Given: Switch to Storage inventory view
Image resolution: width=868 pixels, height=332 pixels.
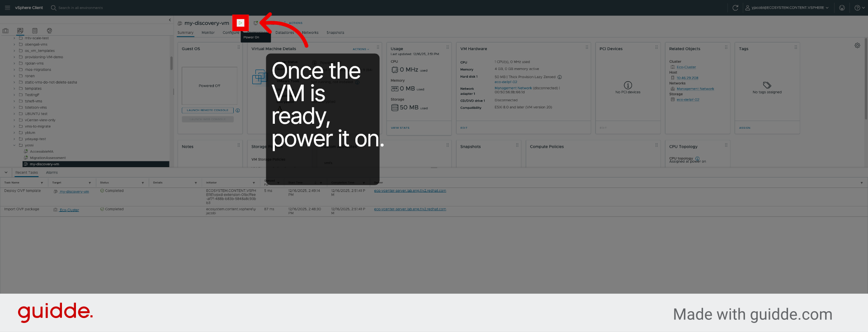Looking at the screenshot, I should pos(35,31).
